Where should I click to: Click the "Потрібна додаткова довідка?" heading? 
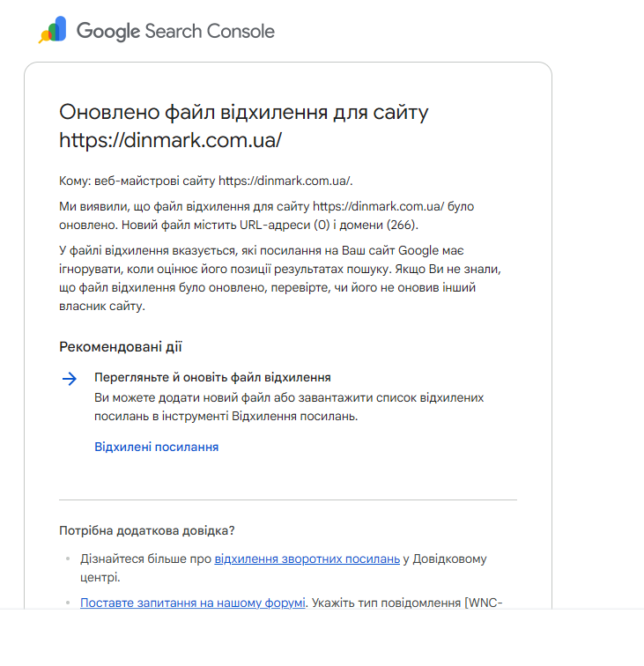point(146,530)
